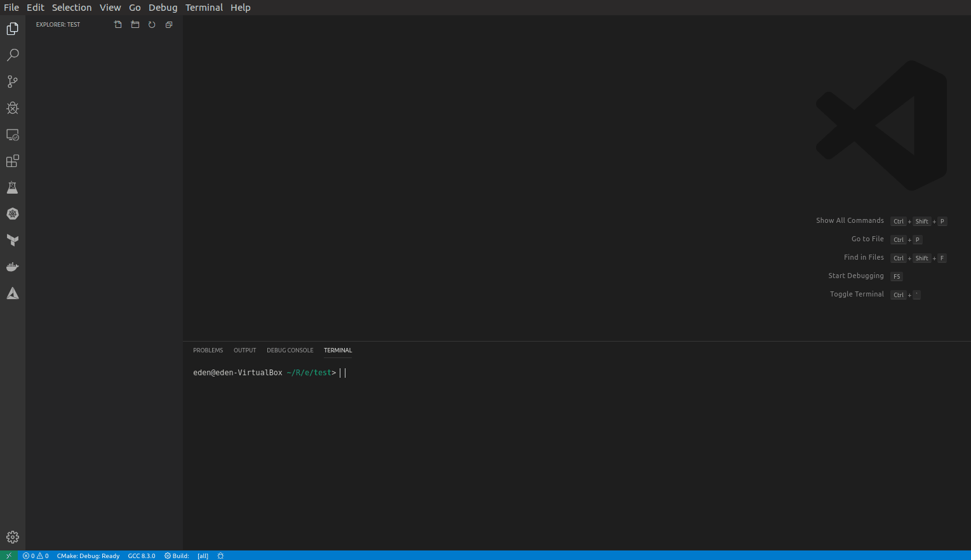Open the Debug view bug icon
This screenshot has width=971, height=560.
pos(12,108)
